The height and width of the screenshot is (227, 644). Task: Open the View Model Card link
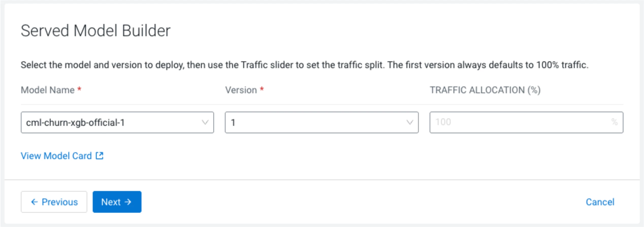coord(62,156)
